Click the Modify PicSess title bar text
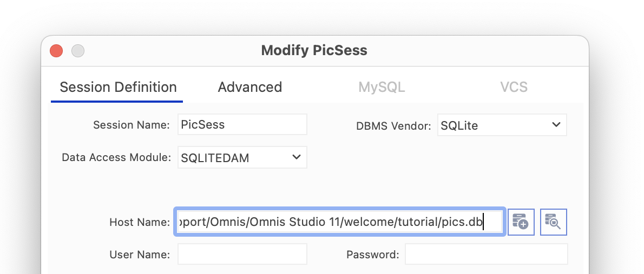This screenshot has height=274, width=644. coord(314,50)
